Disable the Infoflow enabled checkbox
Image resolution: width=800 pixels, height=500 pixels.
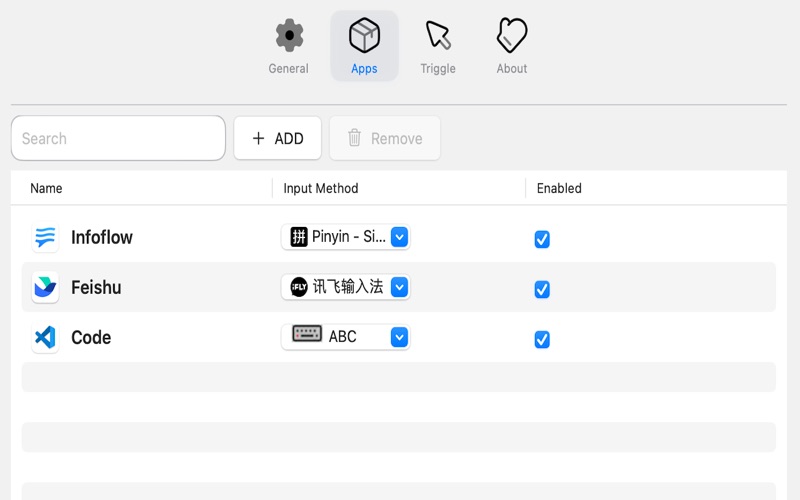pyautogui.click(x=542, y=239)
